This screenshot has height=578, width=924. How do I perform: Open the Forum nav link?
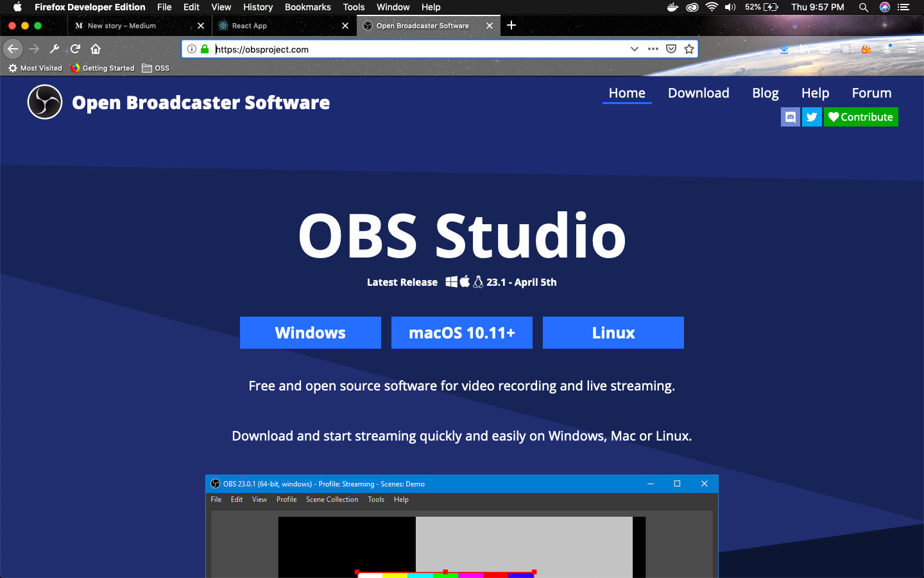871,93
